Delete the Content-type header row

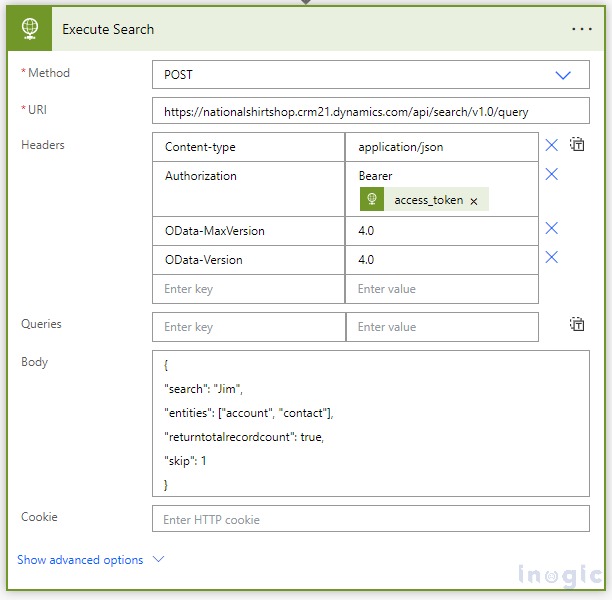coord(551,146)
